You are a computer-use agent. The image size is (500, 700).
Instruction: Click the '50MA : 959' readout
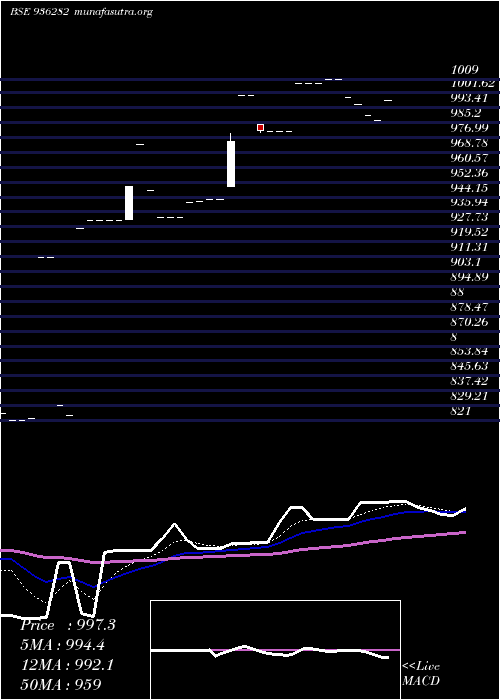(x=61, y=684)
